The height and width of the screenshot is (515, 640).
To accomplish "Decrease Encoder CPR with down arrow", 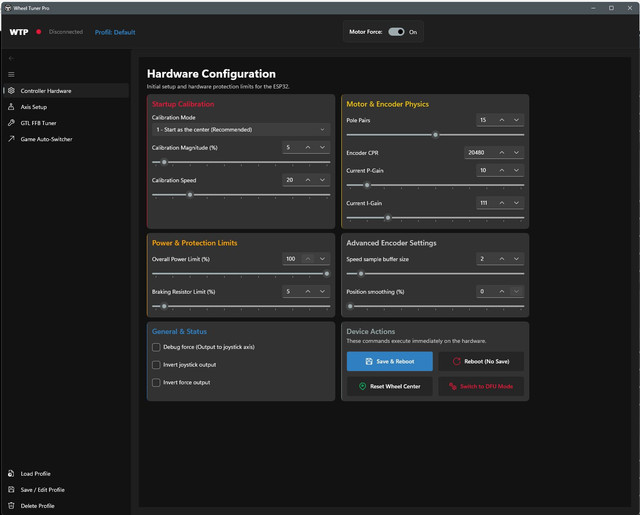I will tap(516, 153).
